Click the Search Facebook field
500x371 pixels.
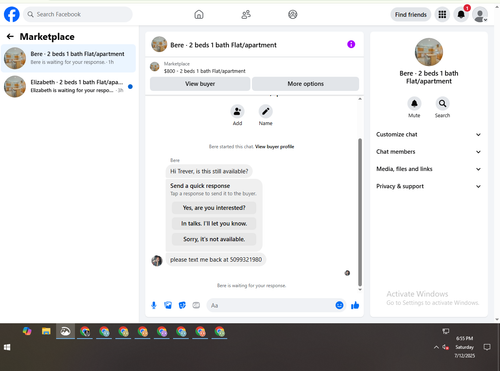coord(78,15)
